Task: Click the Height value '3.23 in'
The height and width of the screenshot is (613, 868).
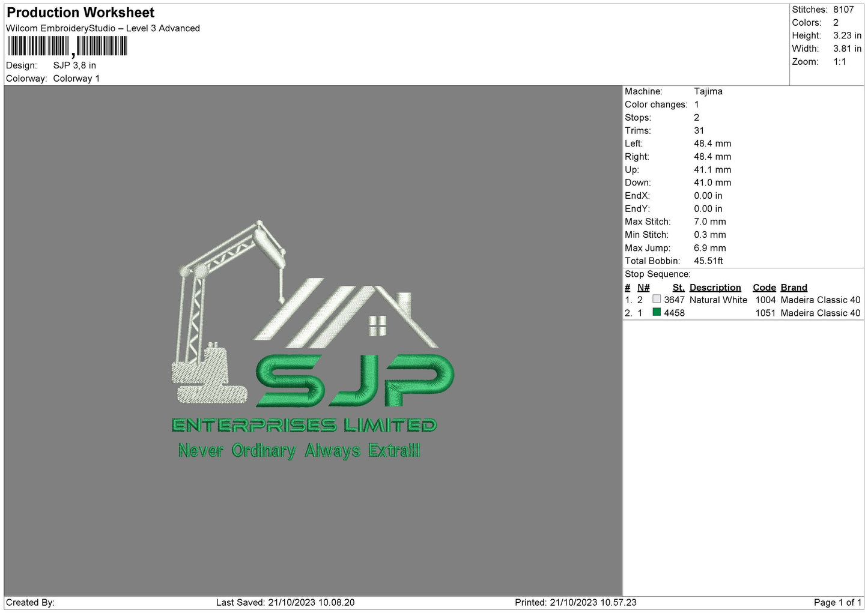Action: (847, 35)
